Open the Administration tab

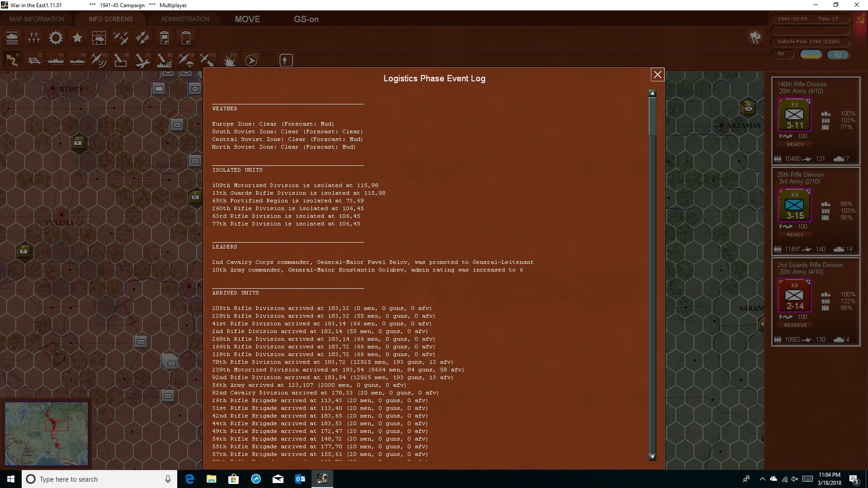pos(185,19)
